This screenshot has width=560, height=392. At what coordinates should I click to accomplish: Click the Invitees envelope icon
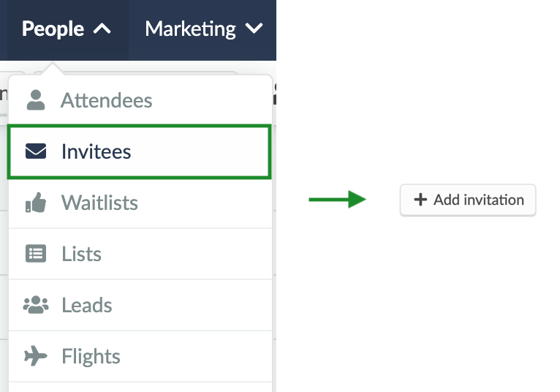36,151
